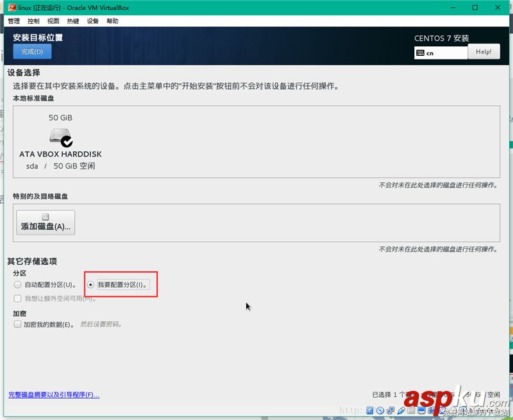Screen dimensions: 513x420
Task: Click the keyboard icon beside cn
Action: [x=421, y=53]
